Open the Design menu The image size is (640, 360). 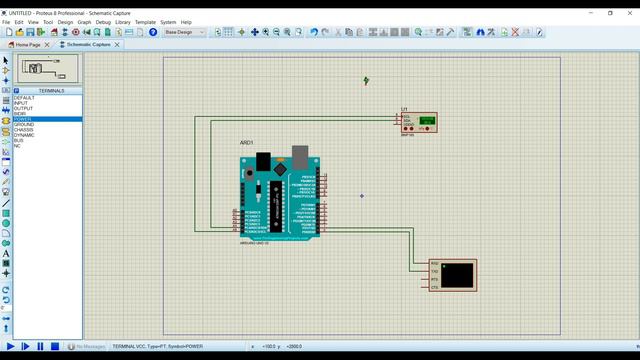(65, 22)
